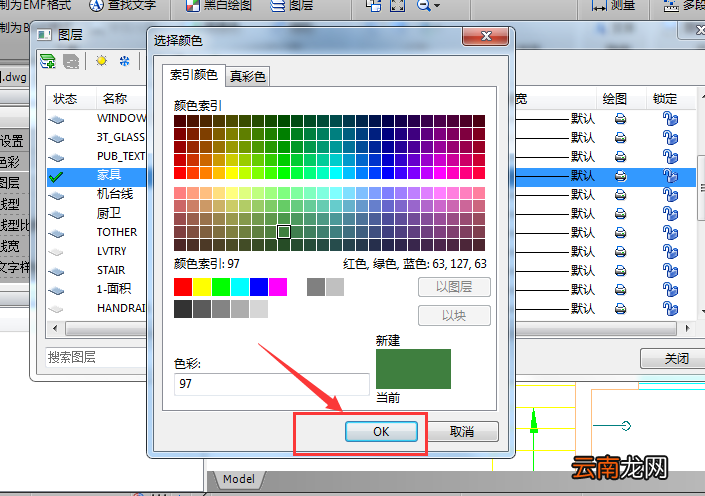Toggle lock icon on STAIR row
Viewport: 705px width, 496px height.
[670, 271]
